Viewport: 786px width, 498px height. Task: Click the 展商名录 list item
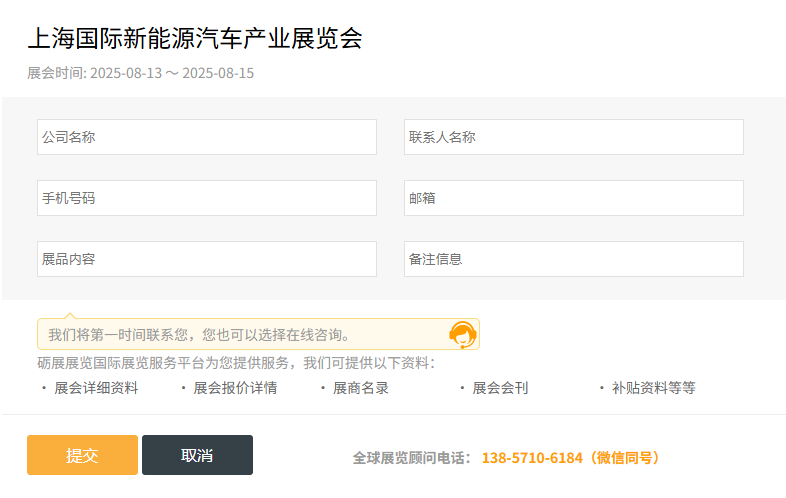click(x=360, y=388)
